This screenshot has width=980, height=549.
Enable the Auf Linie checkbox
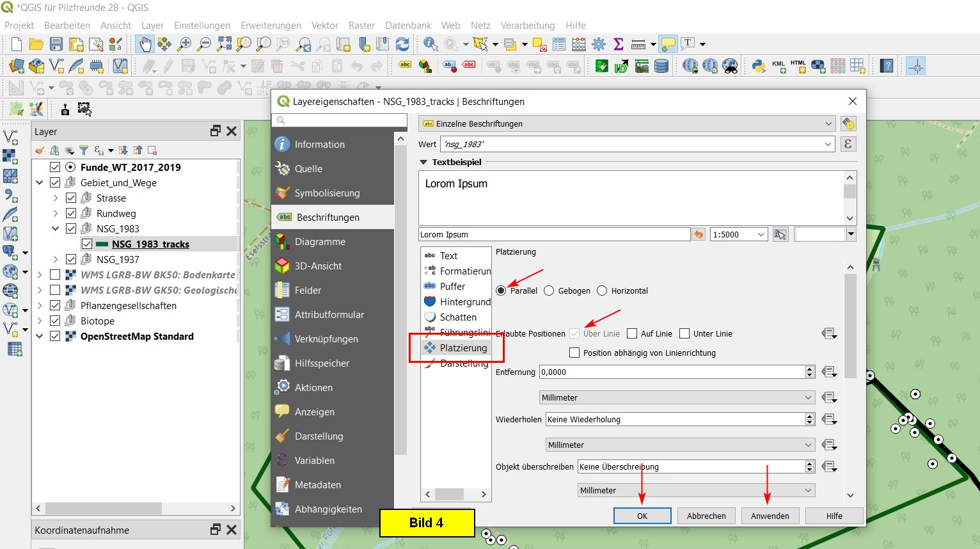[x=632, y=333]
